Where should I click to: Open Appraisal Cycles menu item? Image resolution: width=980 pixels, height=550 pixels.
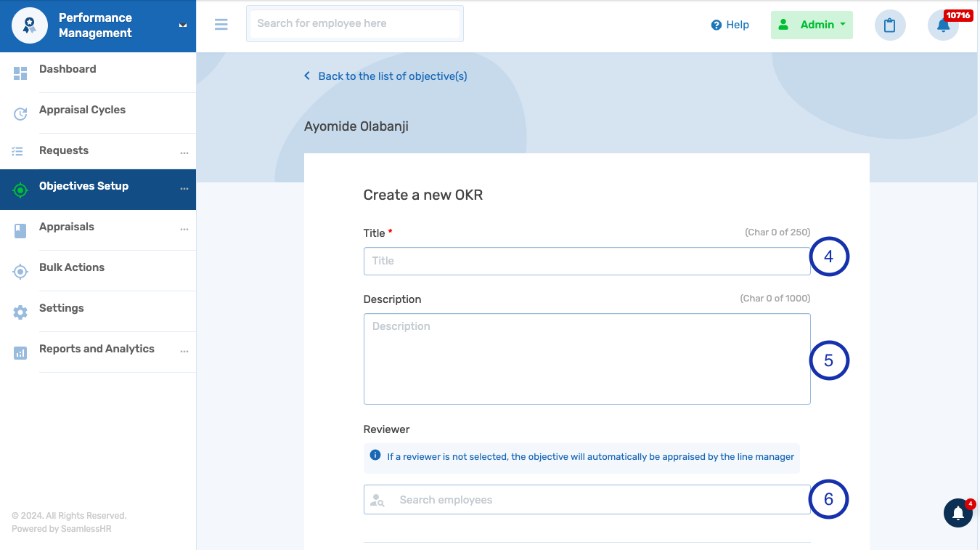[82, 110]
